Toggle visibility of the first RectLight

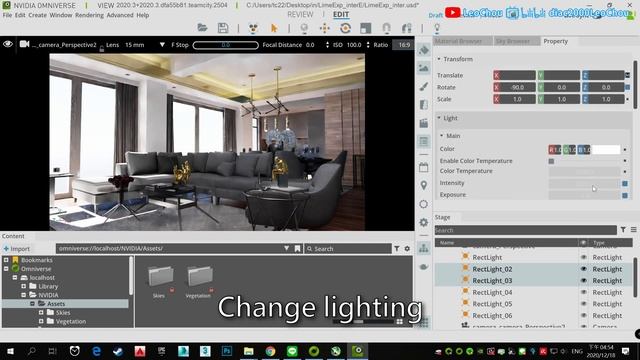584,257
